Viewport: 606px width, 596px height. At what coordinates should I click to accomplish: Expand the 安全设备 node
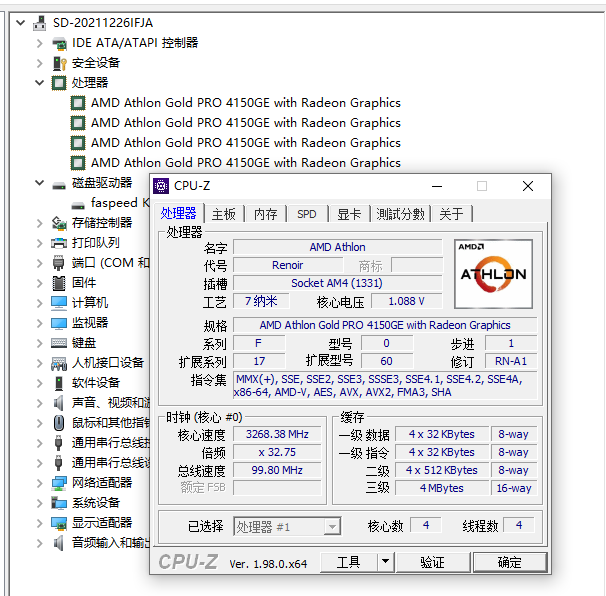(39, 63)
